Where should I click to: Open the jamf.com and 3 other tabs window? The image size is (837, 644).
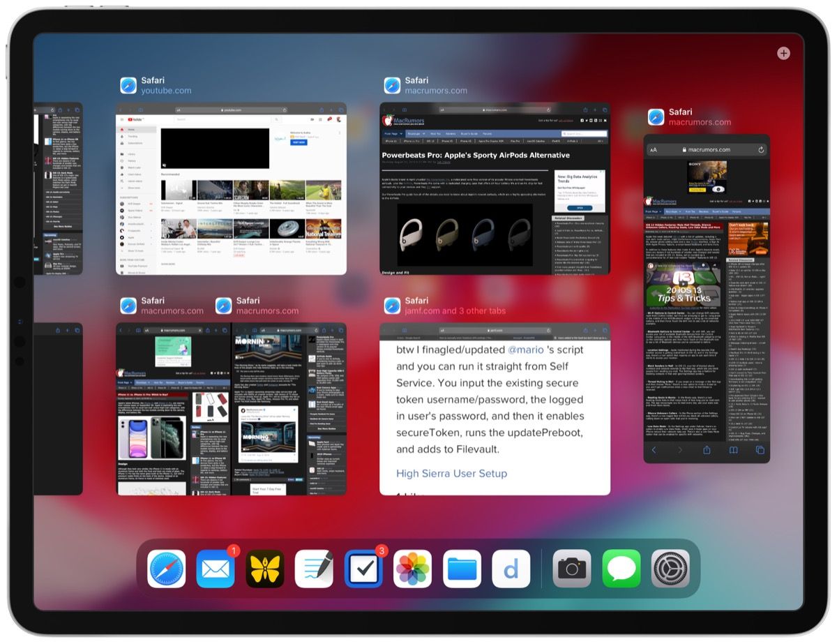tap(495, 408)
